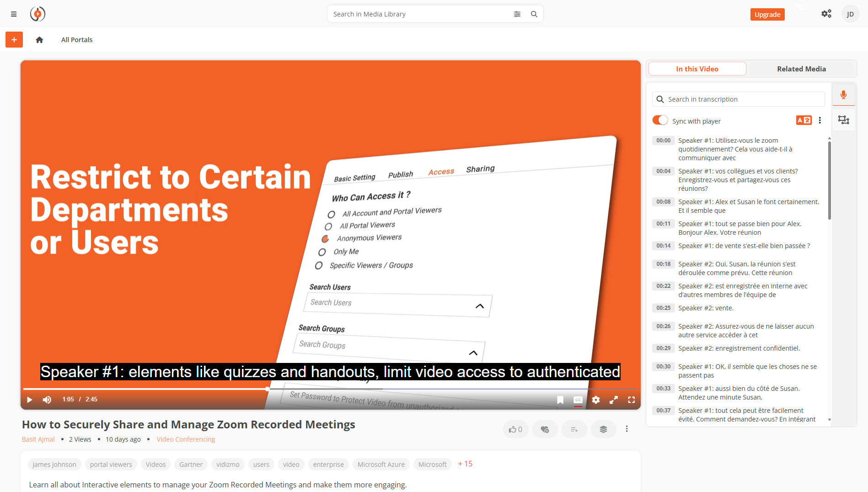This screenshot has height=492, width=868.
Task: Open video more actions three-dot menu
Action: 627,429
